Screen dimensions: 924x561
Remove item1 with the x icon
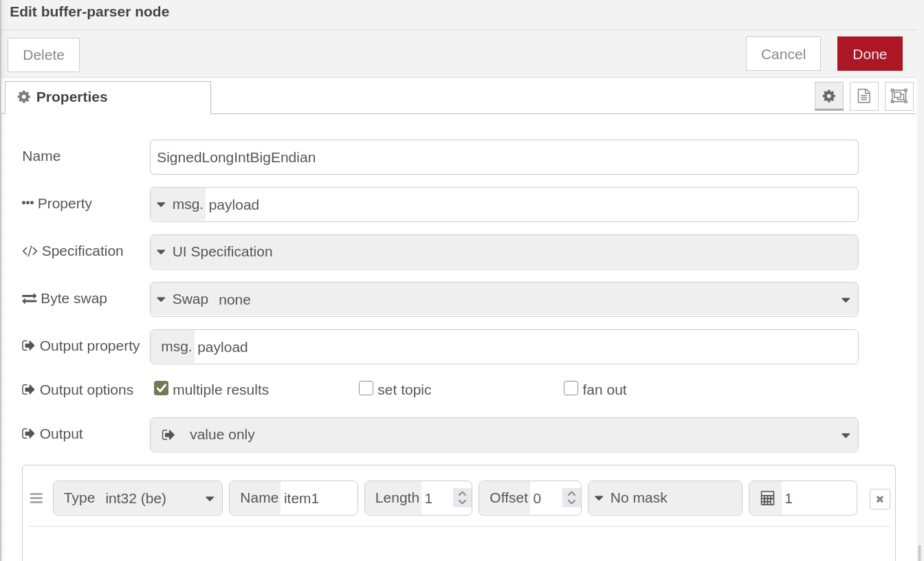[x=880, y=499]
